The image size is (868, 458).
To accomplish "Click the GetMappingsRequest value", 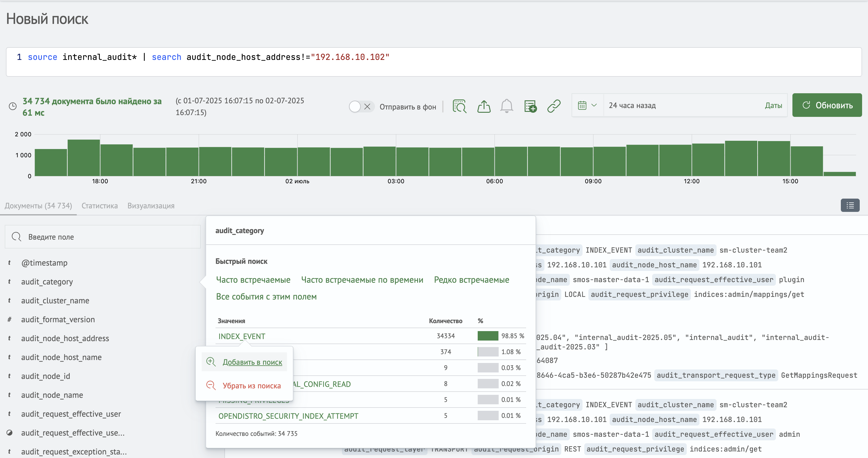I will click(x=819, y=375).
